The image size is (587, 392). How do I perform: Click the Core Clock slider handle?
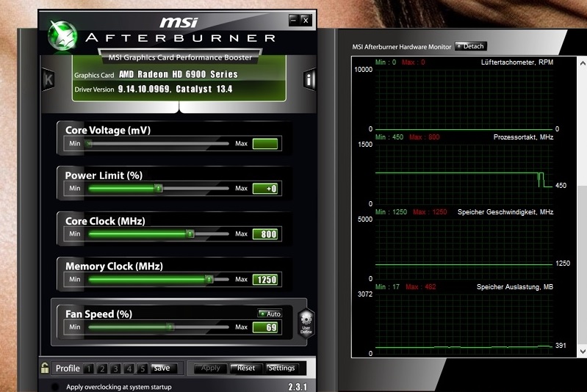point(190,233)
